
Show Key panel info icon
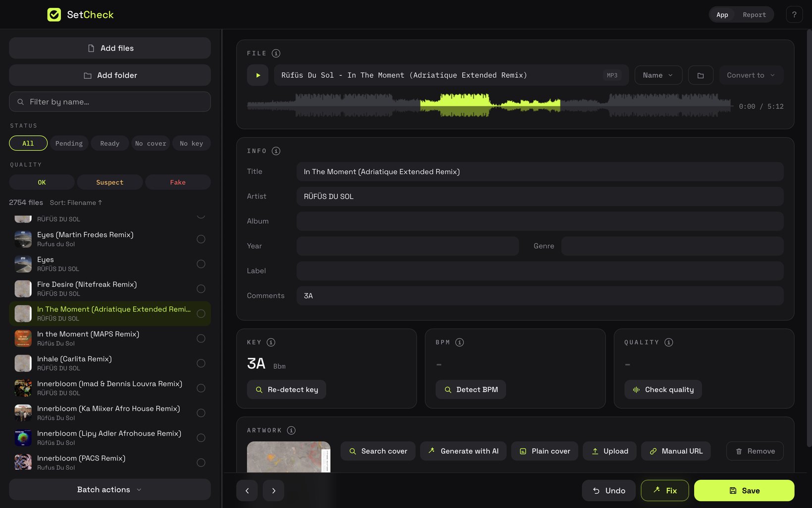(x=271, y=342)
